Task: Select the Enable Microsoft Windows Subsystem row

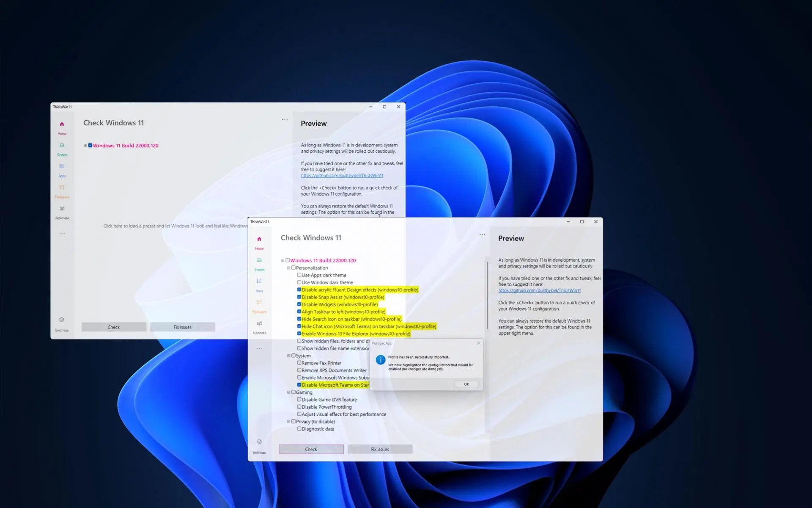Action: tap(335, 378)
